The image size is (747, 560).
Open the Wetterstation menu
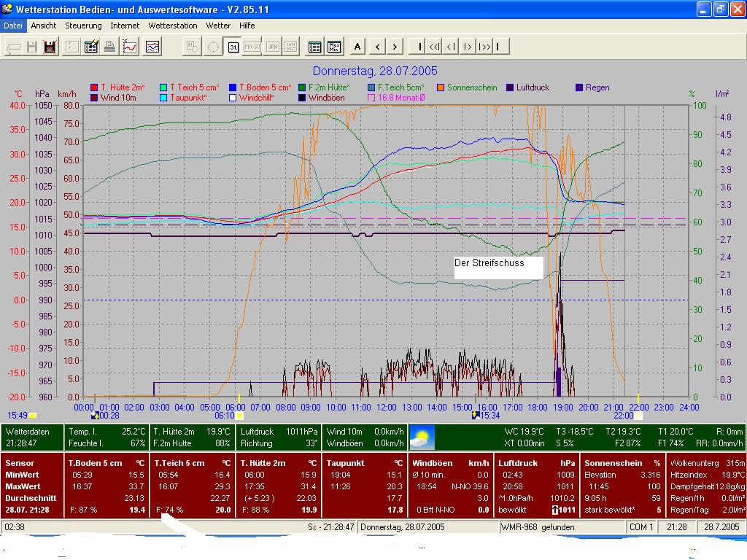[x=172, y=26]
